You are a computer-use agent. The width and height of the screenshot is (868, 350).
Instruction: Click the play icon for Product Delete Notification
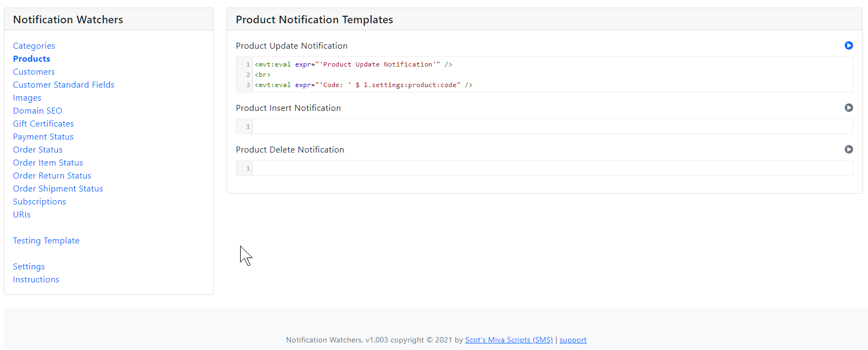pos(849,150)
